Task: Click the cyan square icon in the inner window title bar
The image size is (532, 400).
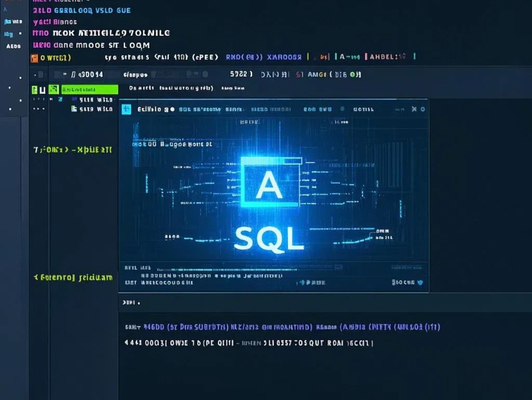Action: (126, 109)
